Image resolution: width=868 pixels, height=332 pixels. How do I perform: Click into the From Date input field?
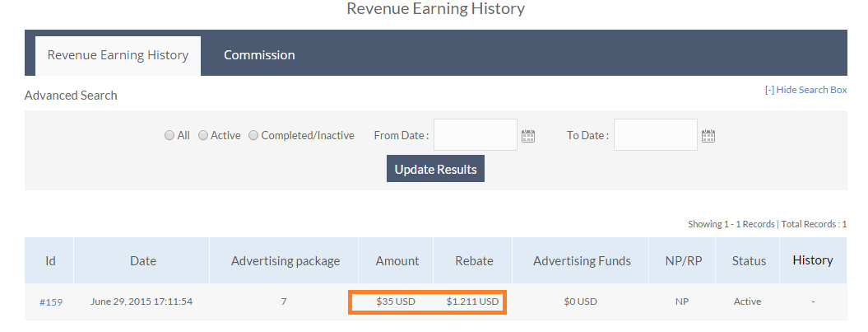(x=476, y=135)
